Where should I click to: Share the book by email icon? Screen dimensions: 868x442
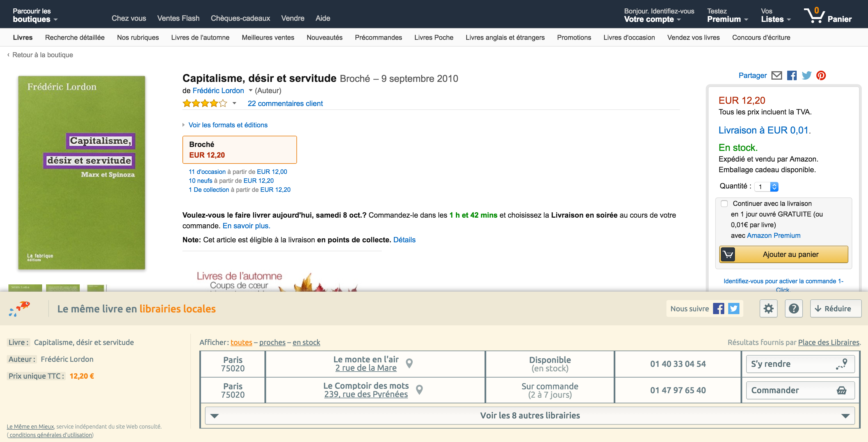(x=776, y=75)
